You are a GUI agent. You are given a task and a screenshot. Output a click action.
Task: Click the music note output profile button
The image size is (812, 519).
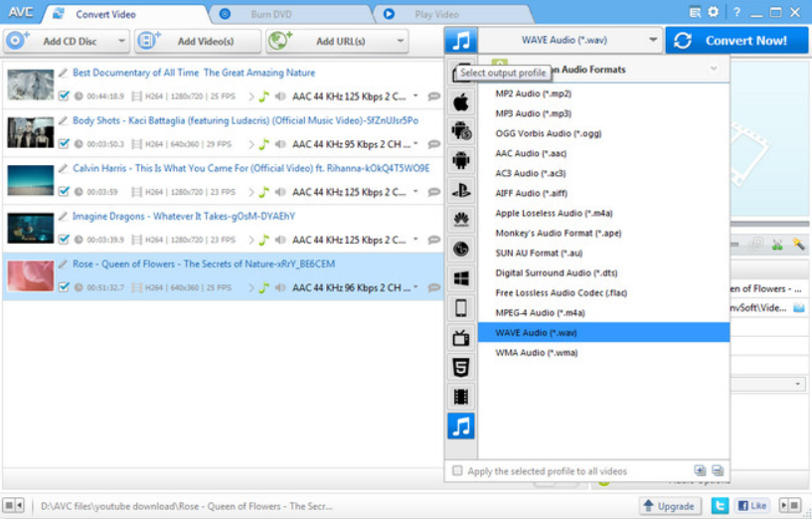pos(461,41)
